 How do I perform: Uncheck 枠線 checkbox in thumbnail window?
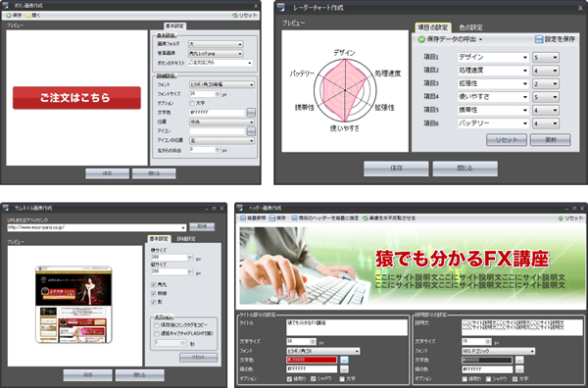click(154, 294)
